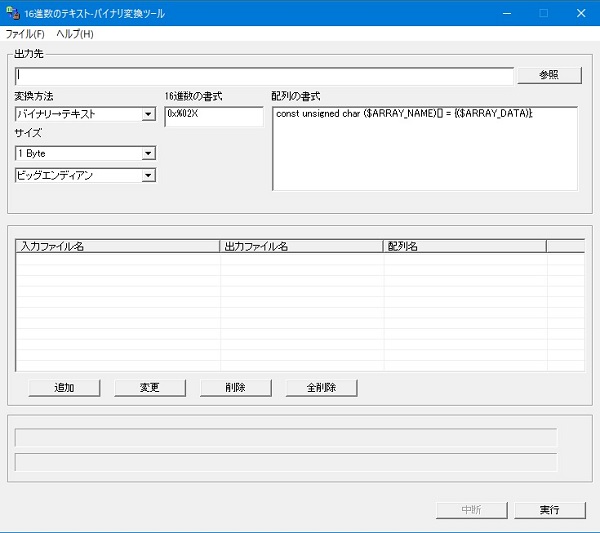The image size is (600, 533).
Task: Minimize the window
Action: click(x=507, y=13)
